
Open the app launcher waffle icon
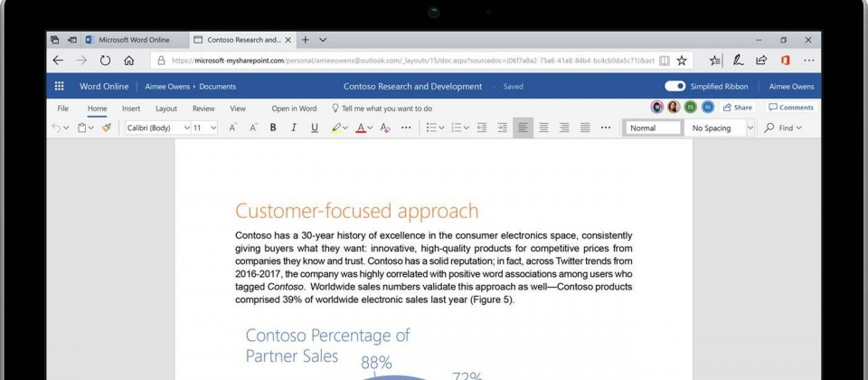60,87
